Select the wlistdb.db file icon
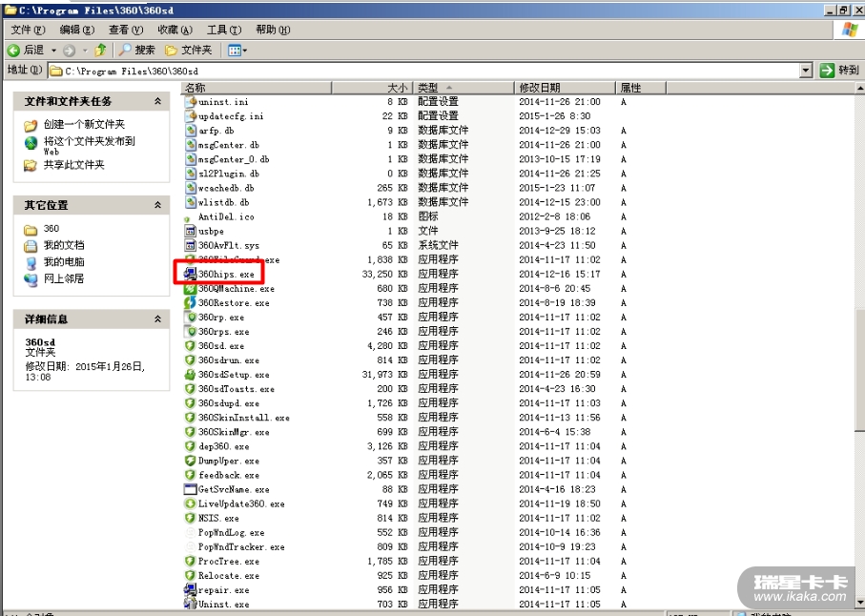The width and height of the screenshot is (865, 616). point(191,202)
